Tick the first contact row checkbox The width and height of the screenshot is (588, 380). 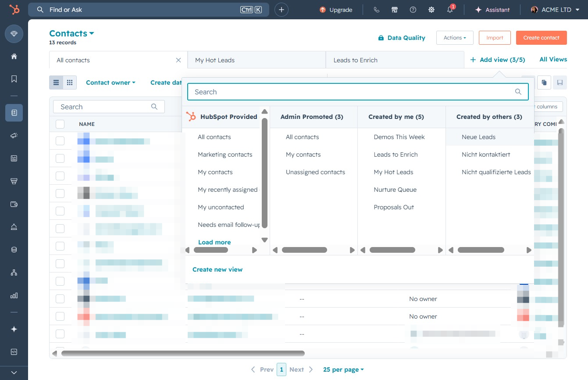pos(60,141)
